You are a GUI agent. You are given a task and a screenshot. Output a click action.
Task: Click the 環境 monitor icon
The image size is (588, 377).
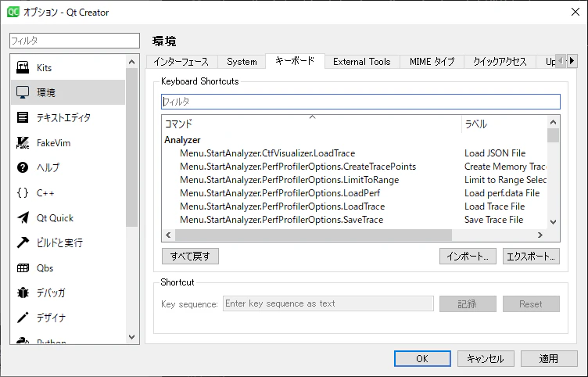point(23,92)
